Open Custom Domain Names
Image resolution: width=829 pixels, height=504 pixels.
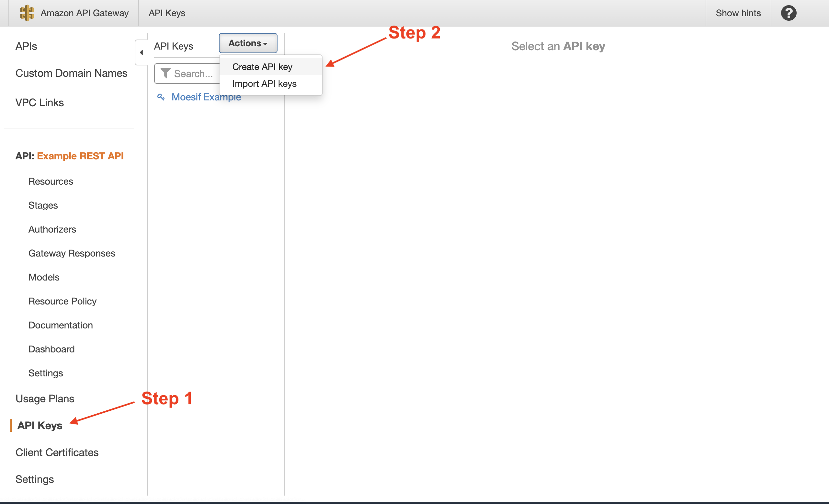71,73
